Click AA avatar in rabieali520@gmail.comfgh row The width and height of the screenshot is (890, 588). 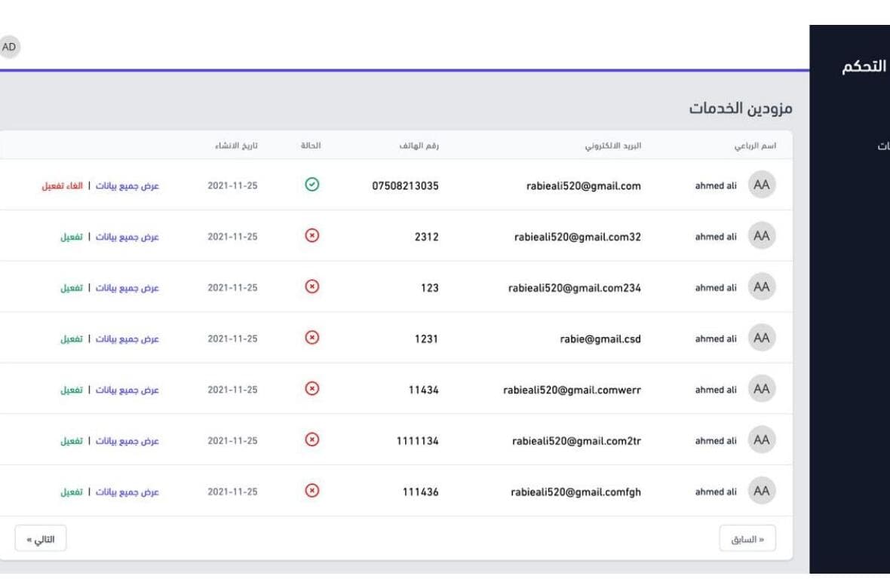pyautogui.click(x=762, y=491)
